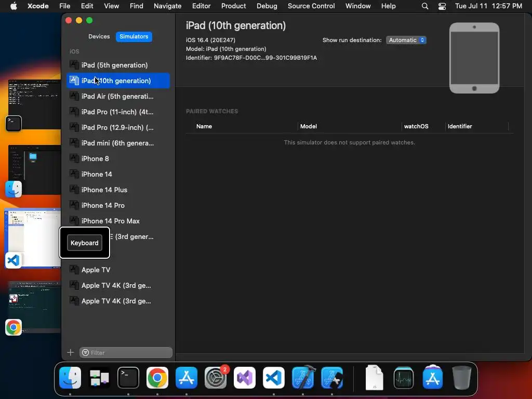The image size is (532, 399).
Task: Open Activity Monitor from the Dock
Action: [403, 378]
